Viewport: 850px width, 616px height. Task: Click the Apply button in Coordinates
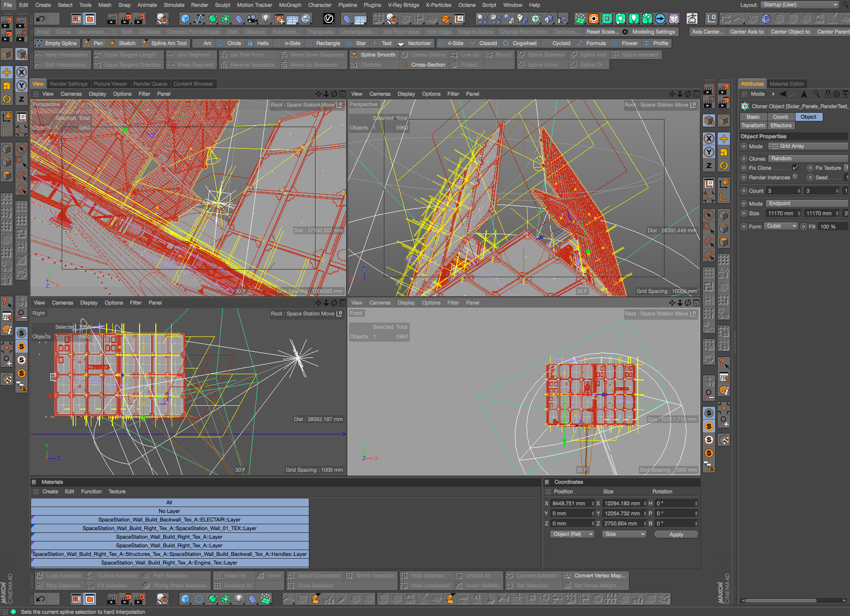click(x=676, y=535)
